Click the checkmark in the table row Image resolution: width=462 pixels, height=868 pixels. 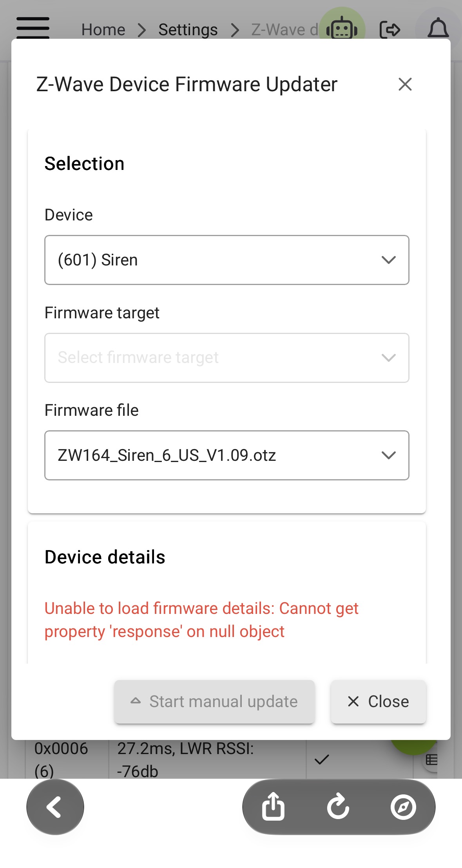coord(322,760)
